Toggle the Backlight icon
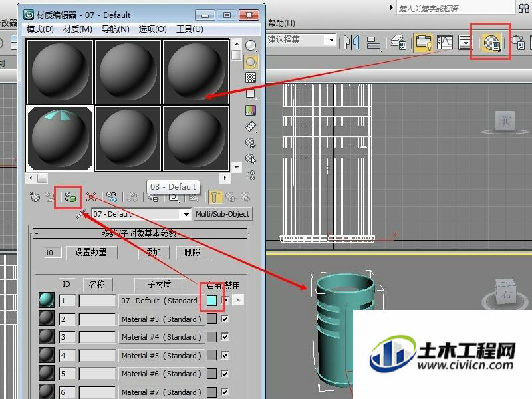The image size is (532, 399). (x=251, y=62)
